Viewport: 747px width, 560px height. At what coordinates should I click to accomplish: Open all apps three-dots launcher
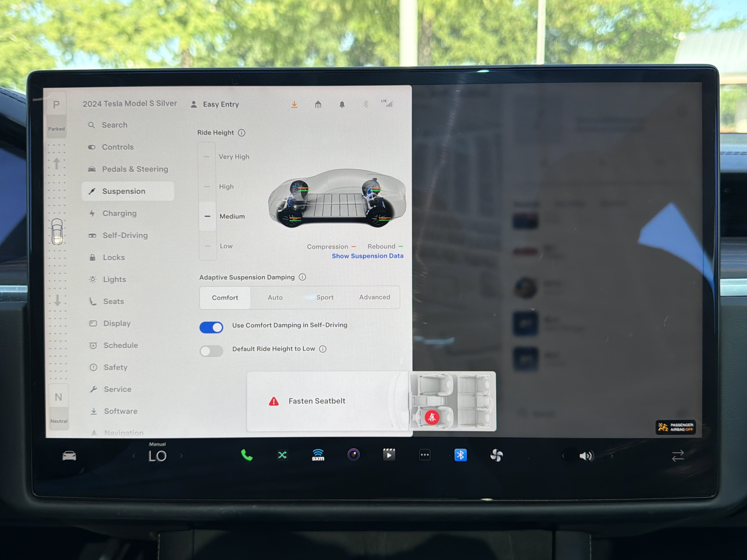[425, 455]
